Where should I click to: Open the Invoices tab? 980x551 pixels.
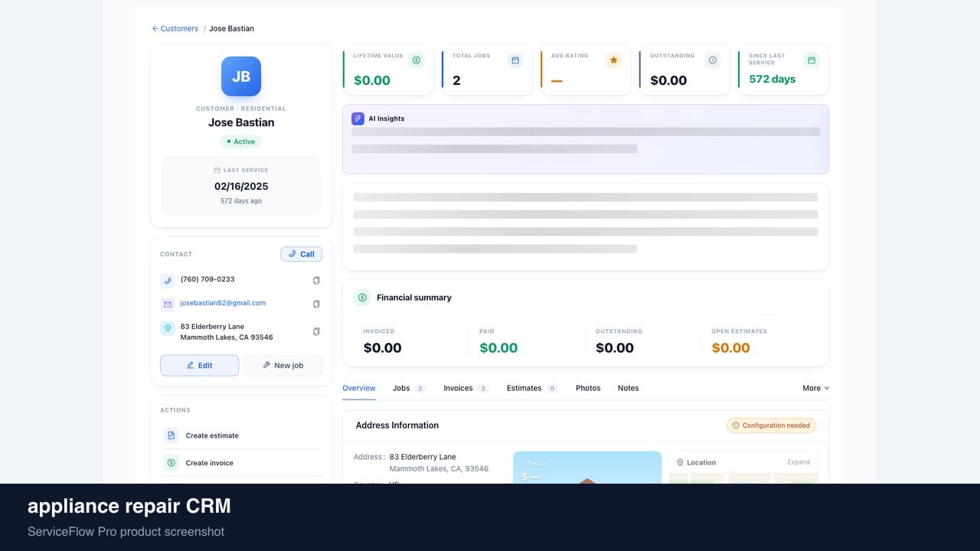tap(466, 388)
